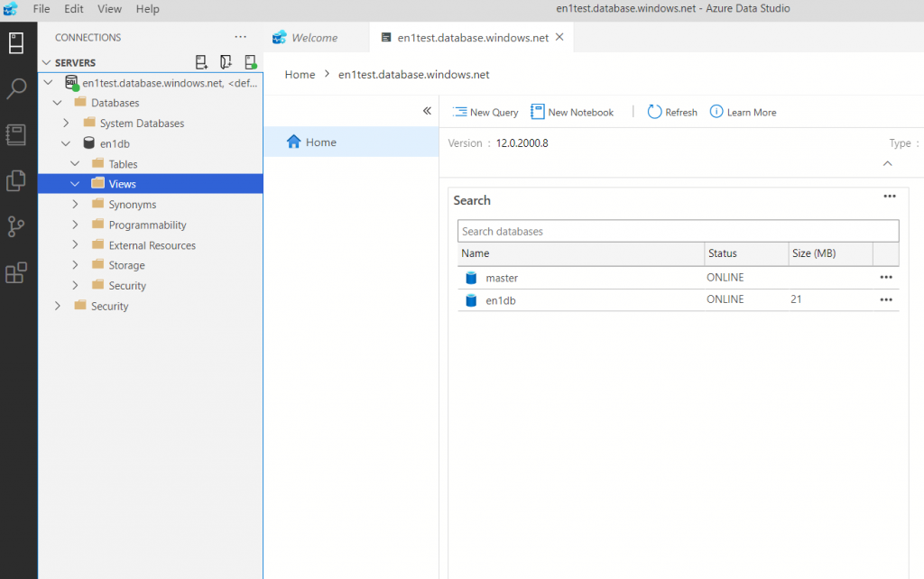Click Refresh toolbar button
This screenshot has width=924, height=579.
(x=672, y=112)
